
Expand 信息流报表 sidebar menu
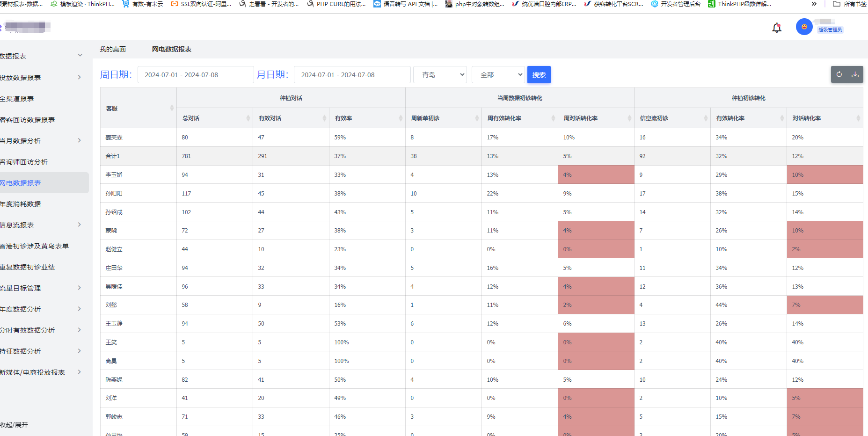[79, 225]
